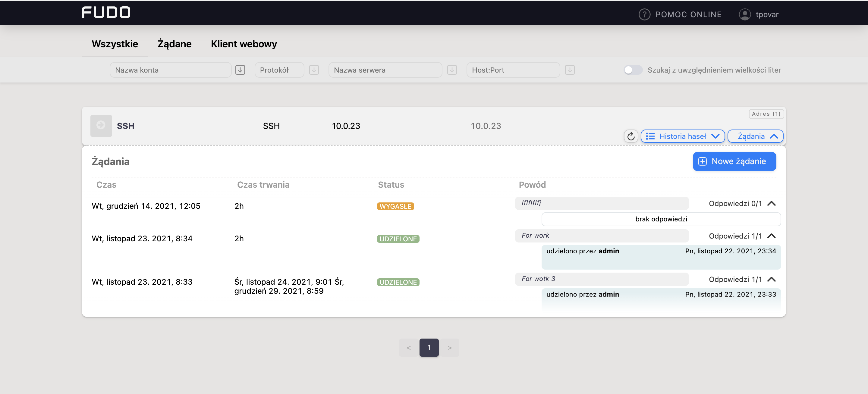The height and width of the screenshot is (394, 868).
Task: Click sort arrow next to Nazwa konta
Action: click(240, 70)
